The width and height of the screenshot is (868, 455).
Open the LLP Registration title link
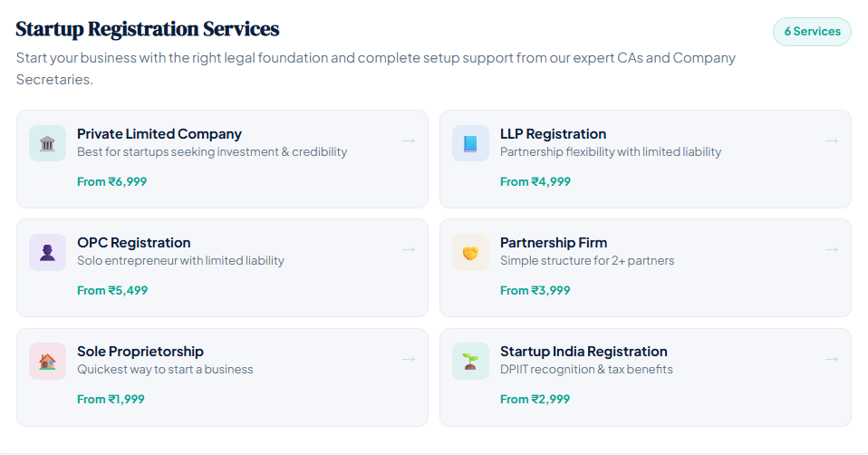[x=553, y=134]
